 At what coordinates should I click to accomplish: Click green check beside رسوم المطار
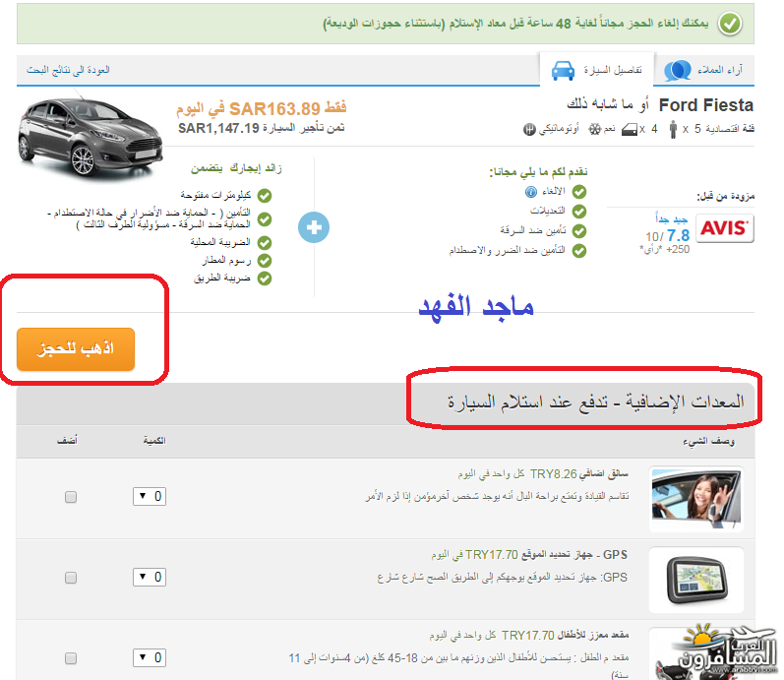point(265,261)
